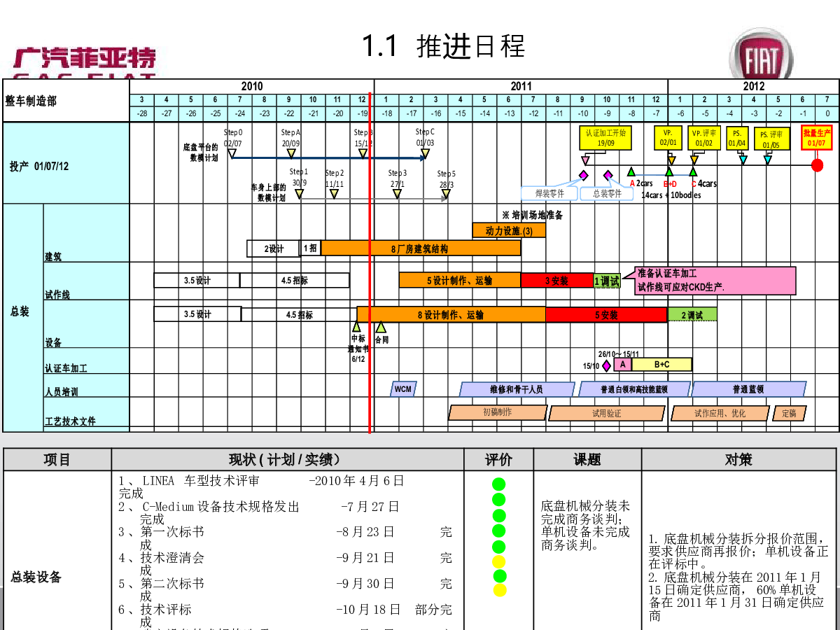Select the 2设计 bar in 建筑 row

coord(274,248)
